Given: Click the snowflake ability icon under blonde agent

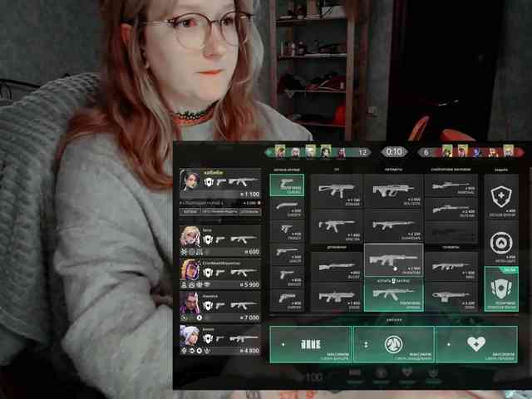Looking at the screenshot, I should tap(184, 252).
